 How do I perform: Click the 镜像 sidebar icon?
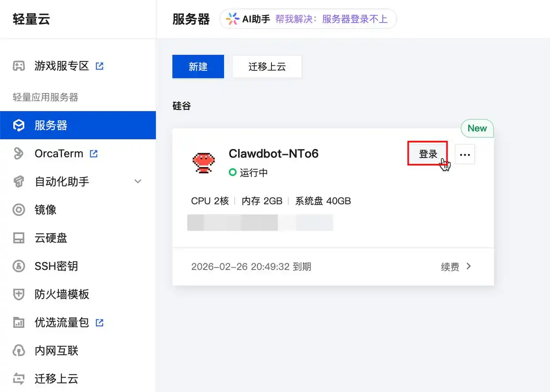(19, 209)
